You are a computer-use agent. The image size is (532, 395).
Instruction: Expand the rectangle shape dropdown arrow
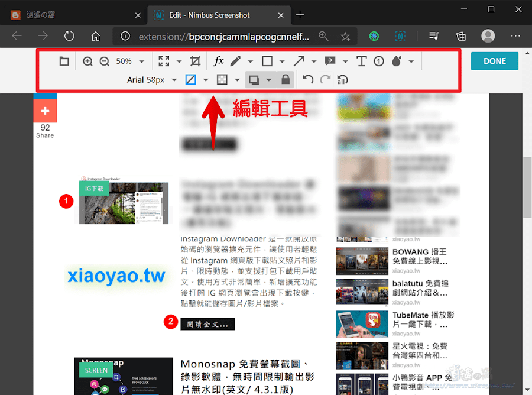(x=282, y=61)
